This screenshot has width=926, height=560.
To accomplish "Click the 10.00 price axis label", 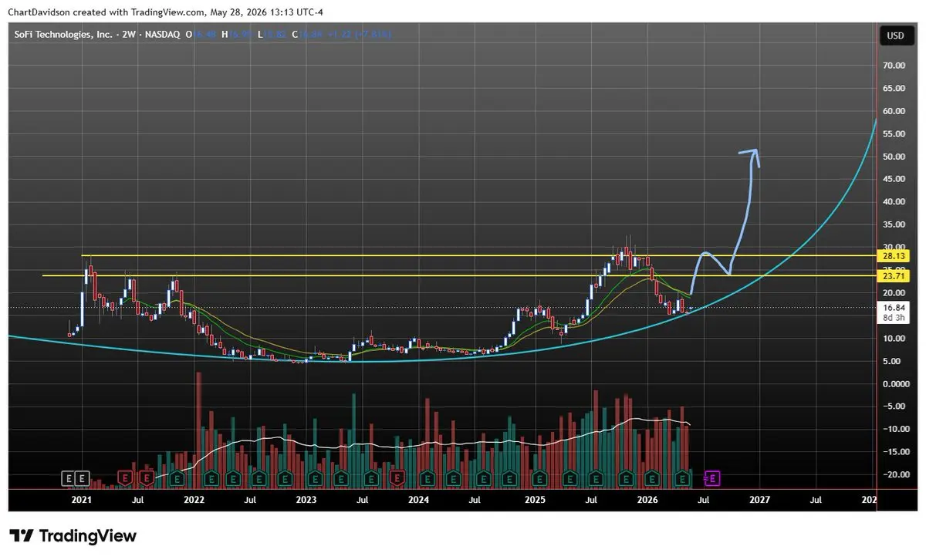I will pyautogui.click(x=895, y=339).
